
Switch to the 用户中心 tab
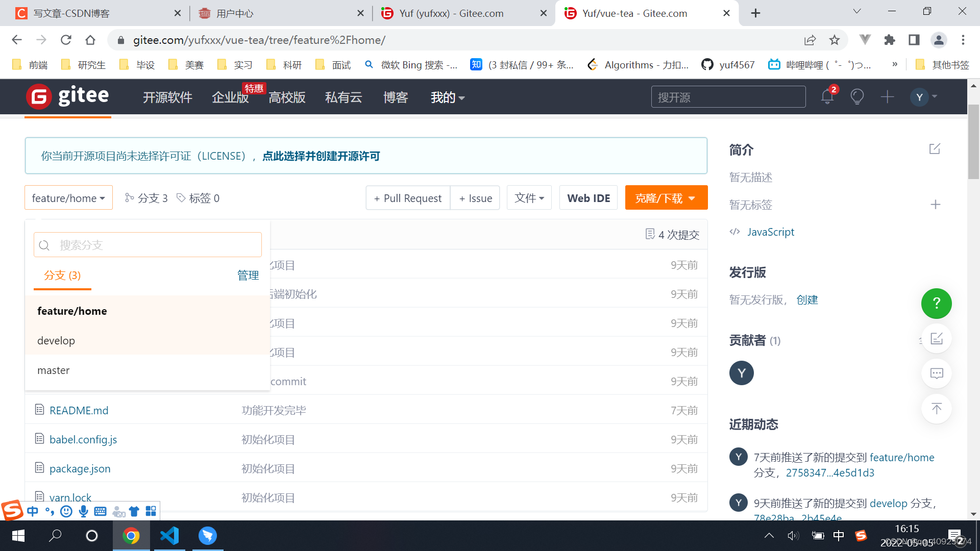[281, 13]
